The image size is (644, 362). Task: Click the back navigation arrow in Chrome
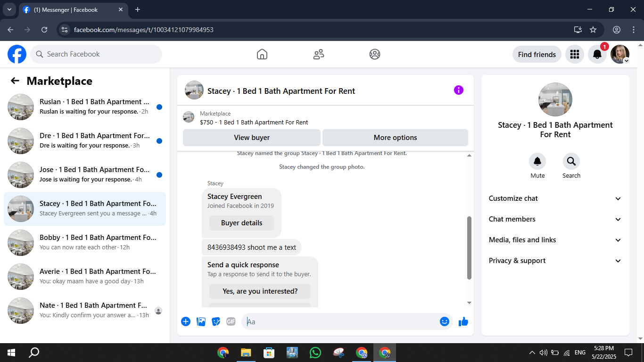(10, 30)
